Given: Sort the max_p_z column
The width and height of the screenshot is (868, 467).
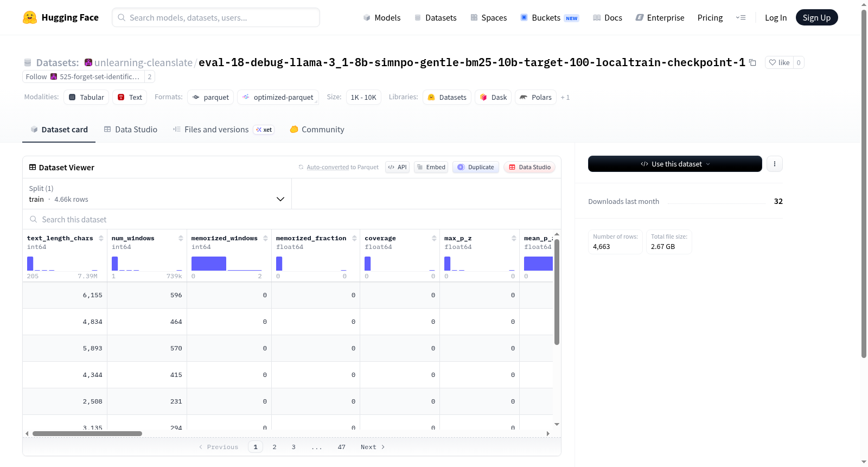Looking at the screenshot, I should click(x=514, y=238).
